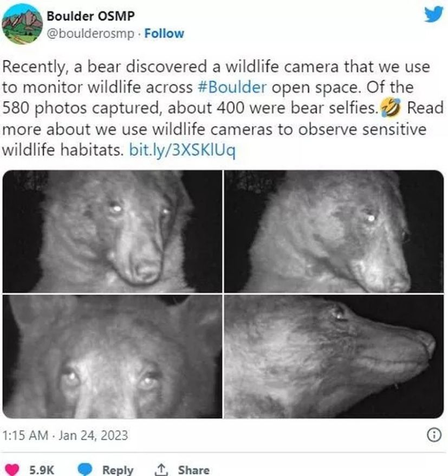Click the laughing emoji in the tweet
The image size is (448, 476).
tap(391, 108)
